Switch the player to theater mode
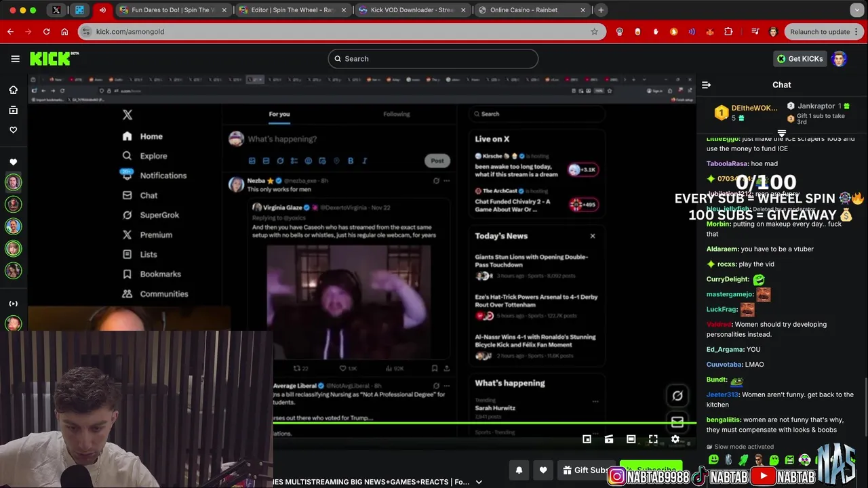The height and width of the screenshot is (488, 868). (x=631, y=439)
